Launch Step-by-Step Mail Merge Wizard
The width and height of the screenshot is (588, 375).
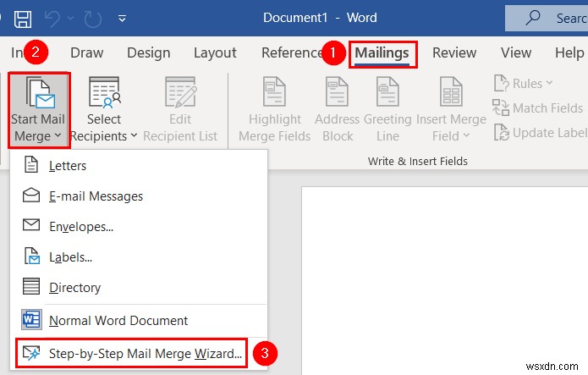click(x=132, y=353)
